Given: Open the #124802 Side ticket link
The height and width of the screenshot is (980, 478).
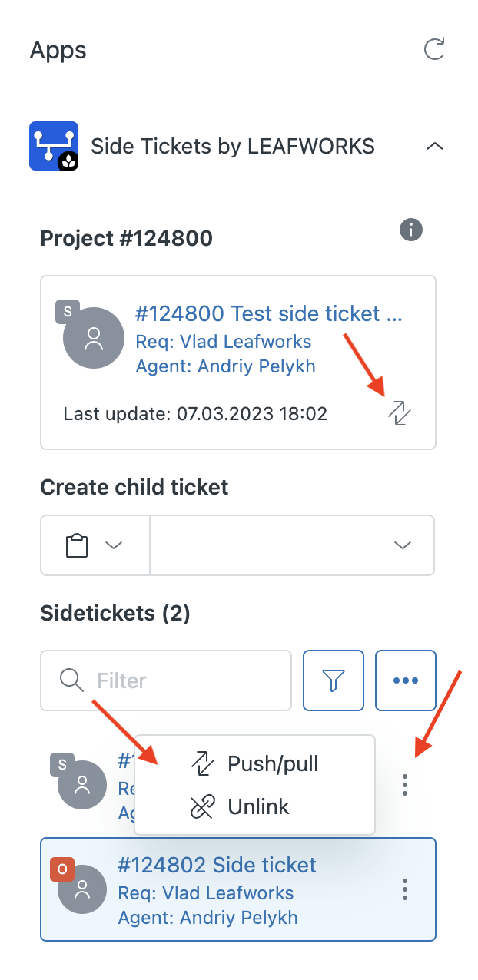Looking at the screenshot, I should pyautogui.click(x=217, y=865).
